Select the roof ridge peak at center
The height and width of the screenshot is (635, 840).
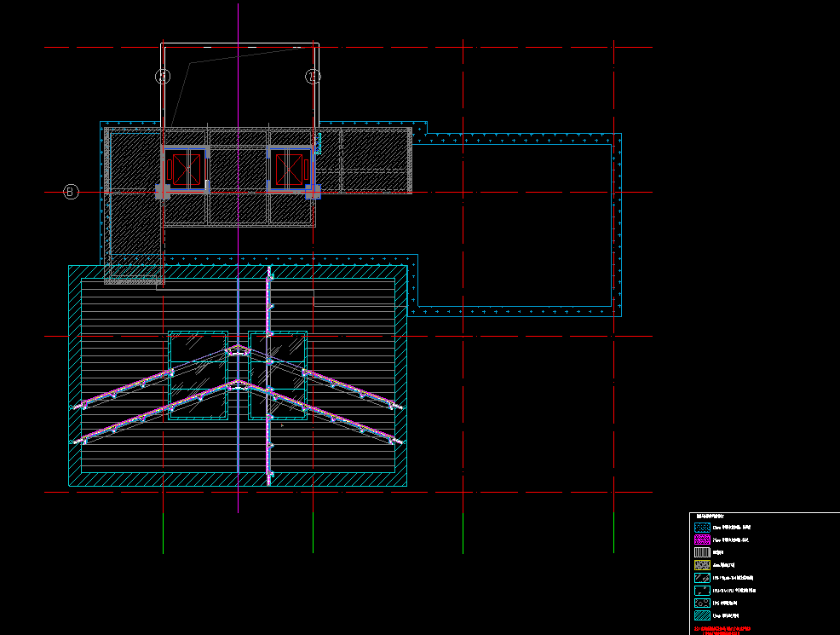pos(238,349)
